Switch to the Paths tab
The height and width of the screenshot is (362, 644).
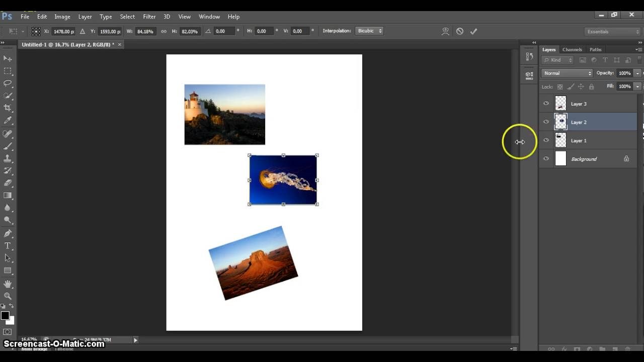coord(595,49)
